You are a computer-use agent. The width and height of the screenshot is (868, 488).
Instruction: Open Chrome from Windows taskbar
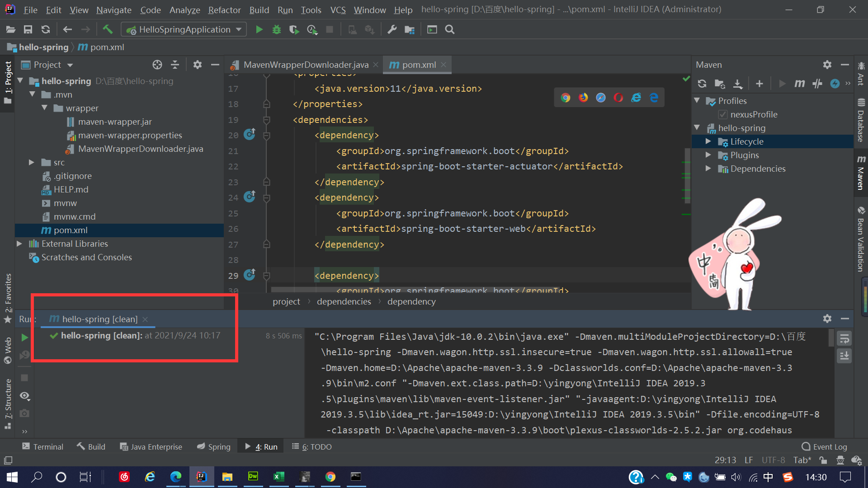pos(330,477)
